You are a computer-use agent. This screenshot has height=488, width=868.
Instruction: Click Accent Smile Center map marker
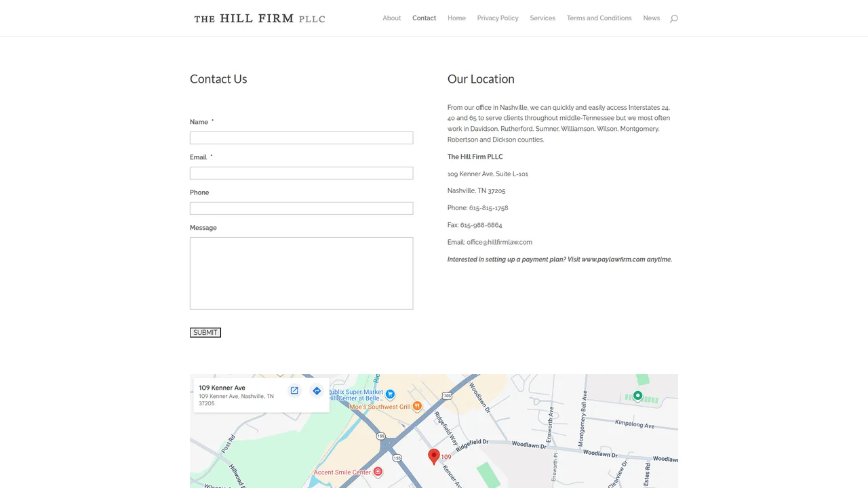378,472
